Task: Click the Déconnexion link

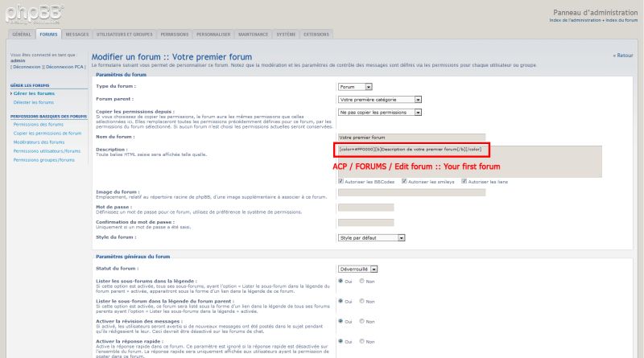Action: 27,67
